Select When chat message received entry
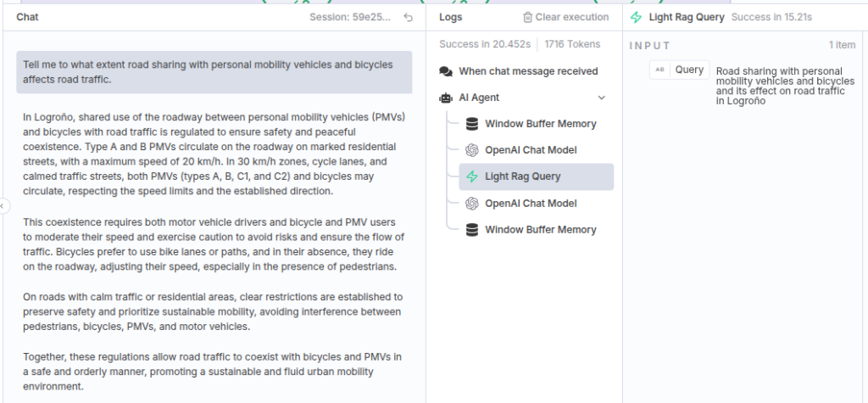The width and height of the screenshot is (868, 403). tap(519, 71)
